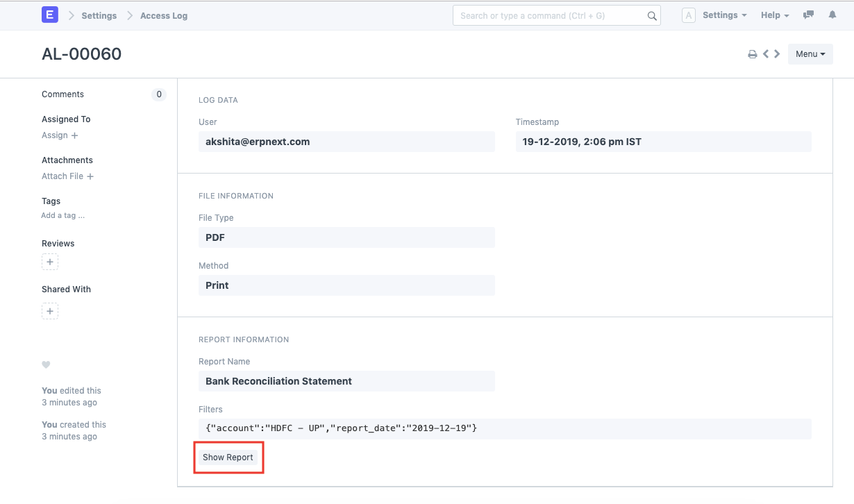Add a review using the plus icon
Image resolution: width=854 pixels, height=504 pixels.
pyautogui.click(x=49, y=262)
